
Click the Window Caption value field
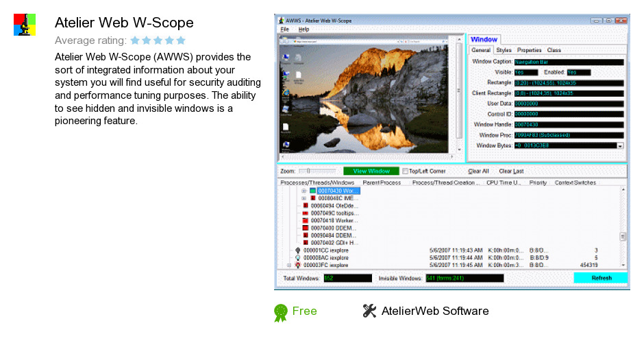click(x=569, y=62)
